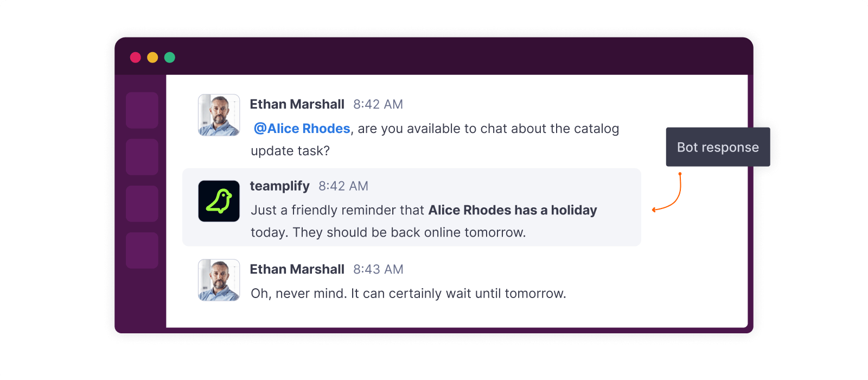Select the "Oh, never mind" message text
The height and width of the screenshot is (380, 868).
tap(408, 294)
